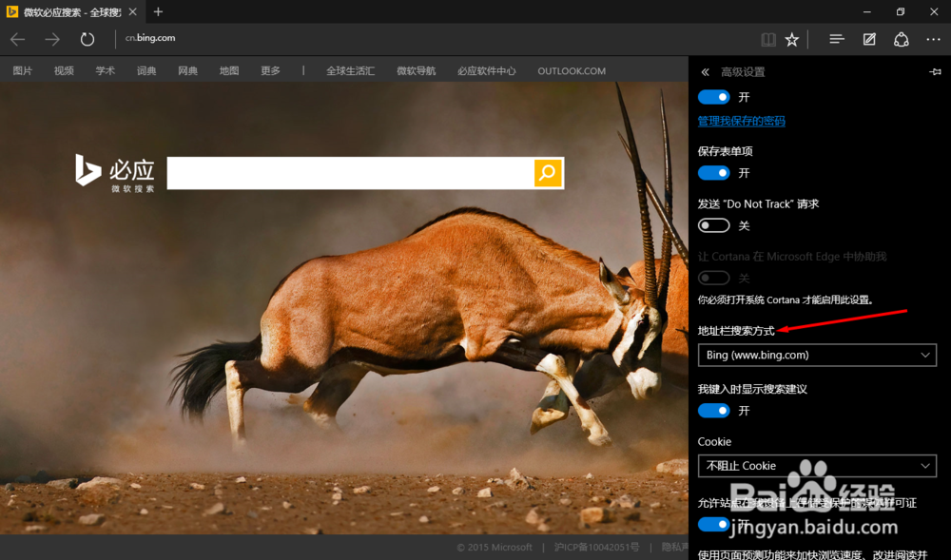Open the 视频 videos tab
951x560 pixels.
[64, 71]
